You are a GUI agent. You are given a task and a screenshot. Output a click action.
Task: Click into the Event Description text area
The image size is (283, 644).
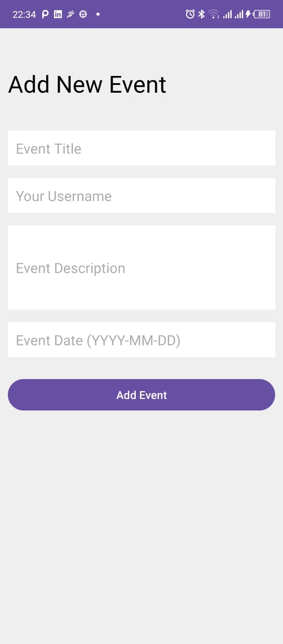[141, 268]
